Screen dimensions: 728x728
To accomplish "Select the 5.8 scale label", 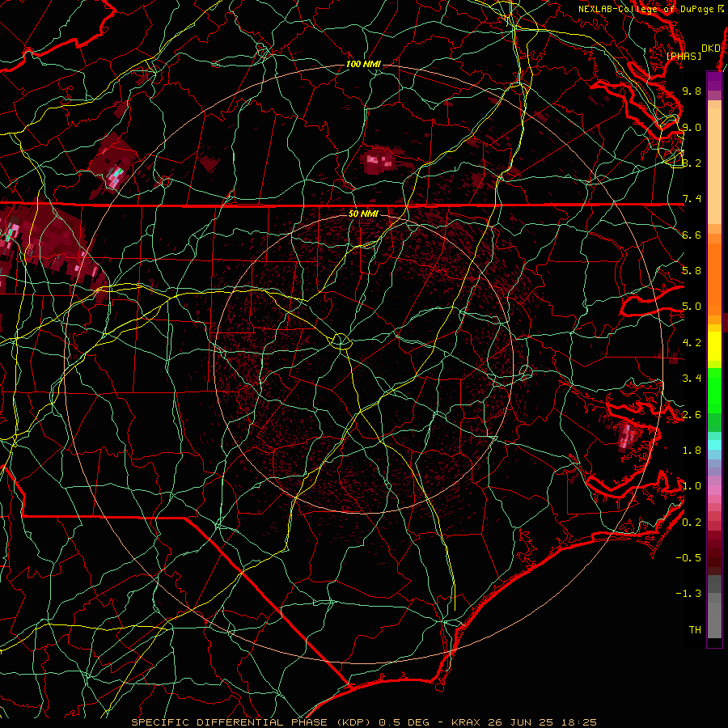I will pos(692,271).
